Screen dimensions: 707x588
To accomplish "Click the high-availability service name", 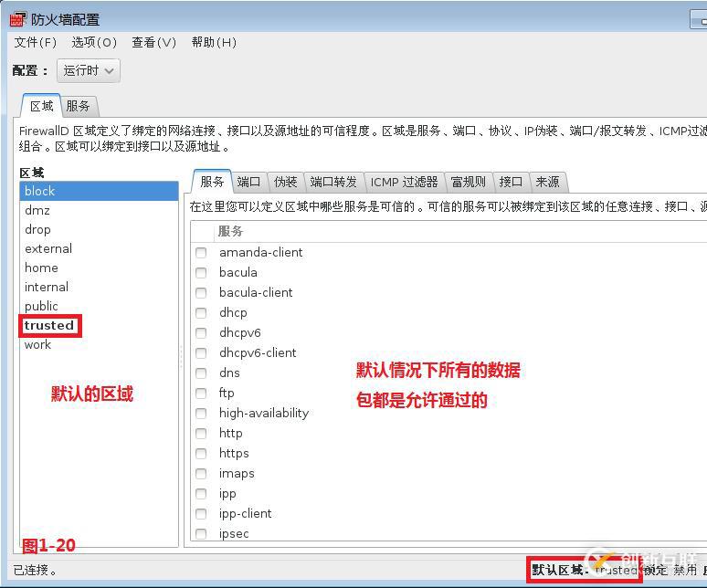I will pyautogui.click(x=264, y=414).
